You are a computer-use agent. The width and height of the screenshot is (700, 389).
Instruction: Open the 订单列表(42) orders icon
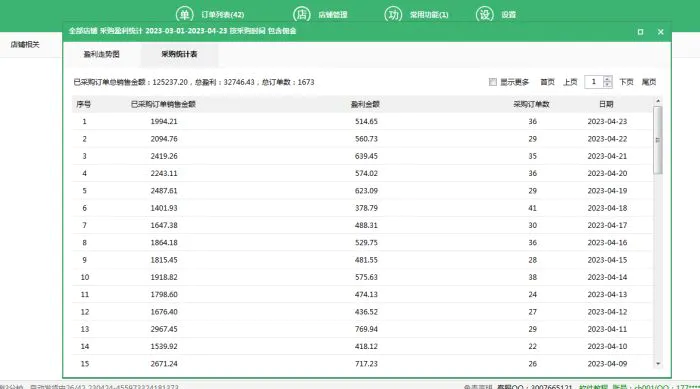(184, 14)
